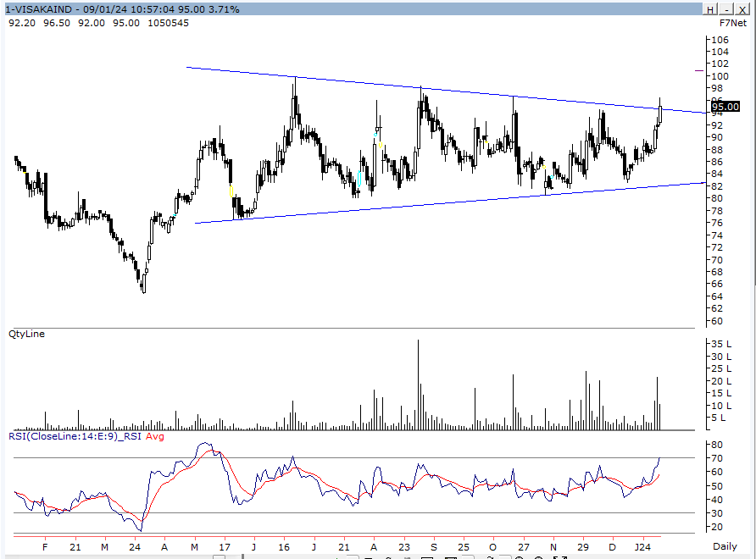The width and height of the screenshot is (756, 559).
Task: Click the 35 L label on the volume axis
Action: click(721, 344)
